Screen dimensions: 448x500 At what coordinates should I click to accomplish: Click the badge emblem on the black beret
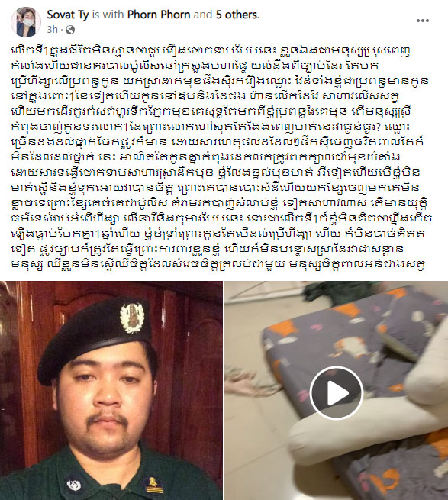[x=132, y=318]
